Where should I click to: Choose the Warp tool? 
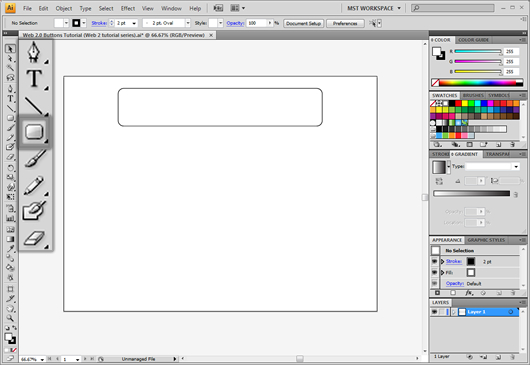pos(10,187)
